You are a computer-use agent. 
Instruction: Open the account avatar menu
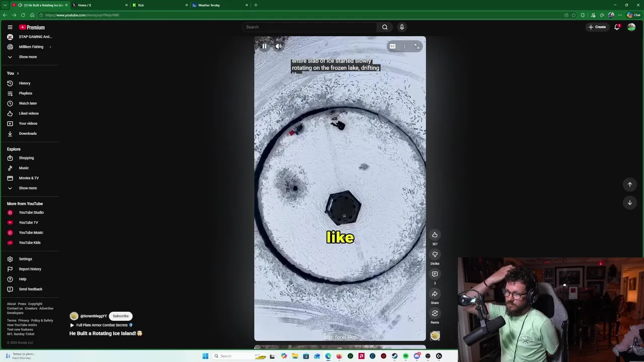pos(631,27)
